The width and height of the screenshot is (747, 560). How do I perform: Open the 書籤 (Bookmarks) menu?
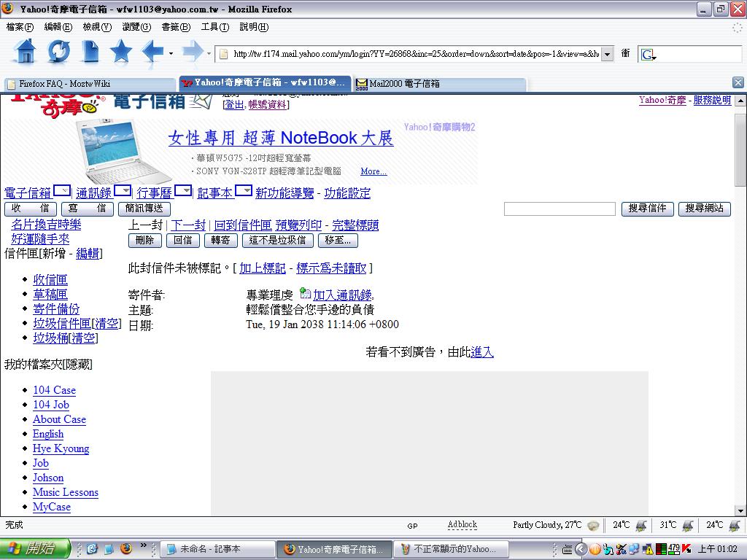[x=176, y=27]
